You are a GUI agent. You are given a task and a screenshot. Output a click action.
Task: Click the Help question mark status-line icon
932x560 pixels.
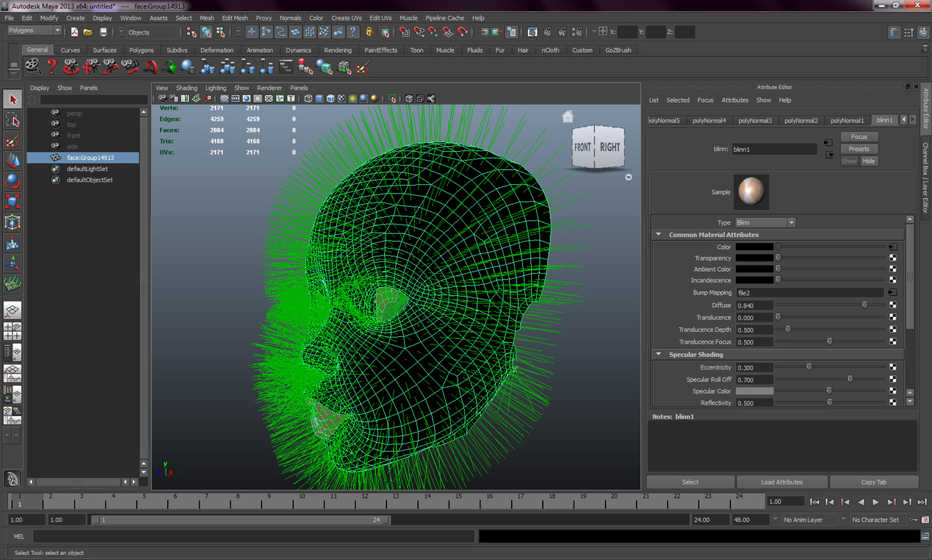coord(353,32)
